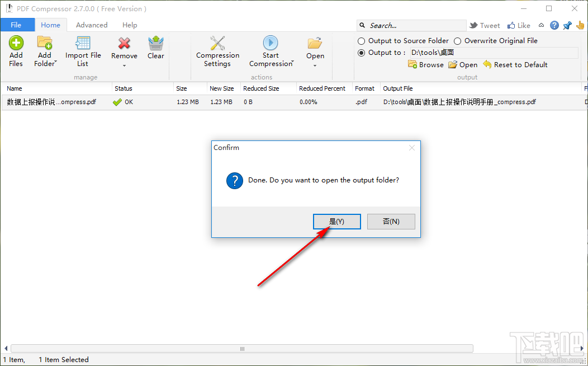Switch to the Advanced tab

[x=92, y=25]
